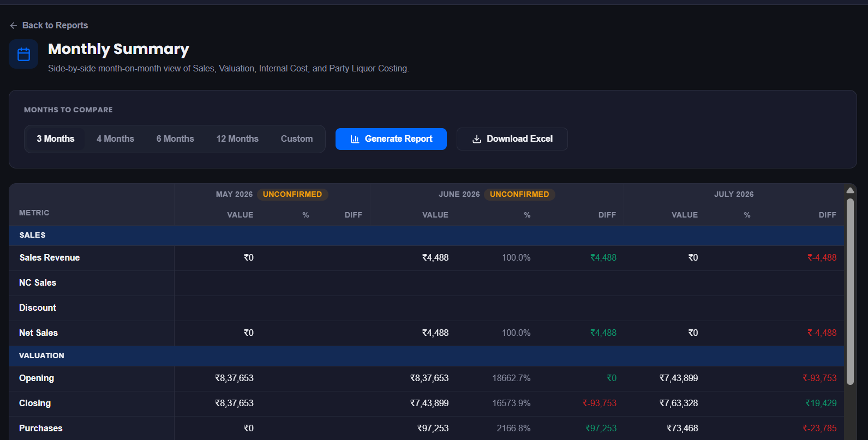Click Sales Revenue June value ₹4,488

click(435, 258)
